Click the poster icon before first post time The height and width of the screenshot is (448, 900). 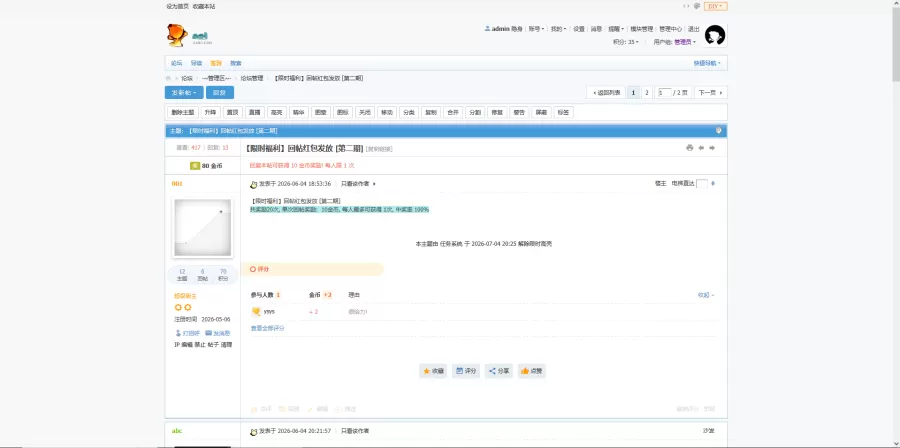(x=254, y=184)
